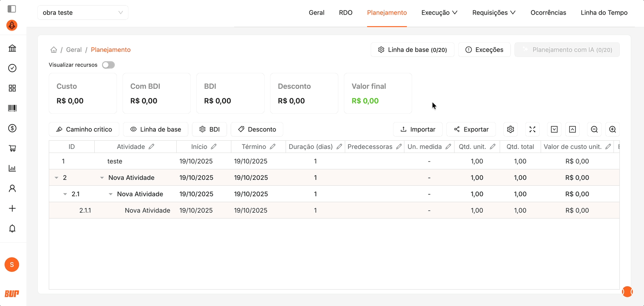Image resolution: width=644 pixels, height=306 pixels.
Task: Collapse row 2.1 using its ID arrow
Action: click(x=65, y=194)
